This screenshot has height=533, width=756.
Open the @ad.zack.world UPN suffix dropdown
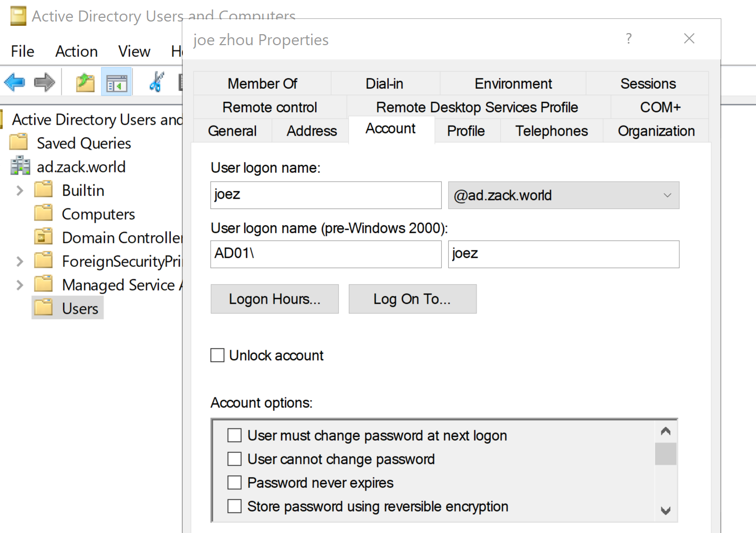(x=564, y=195)
